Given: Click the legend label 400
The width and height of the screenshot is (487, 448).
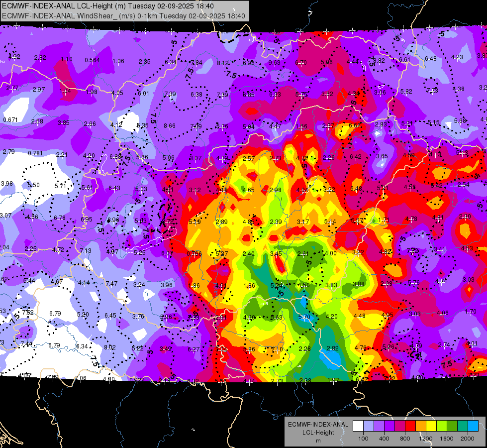Looking at the screenshot, I should 384,439.
